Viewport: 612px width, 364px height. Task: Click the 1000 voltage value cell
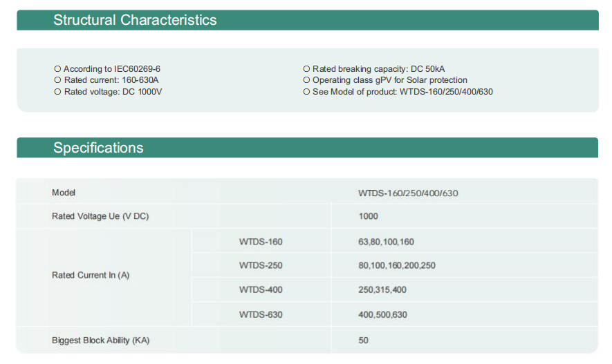point(368,216)
